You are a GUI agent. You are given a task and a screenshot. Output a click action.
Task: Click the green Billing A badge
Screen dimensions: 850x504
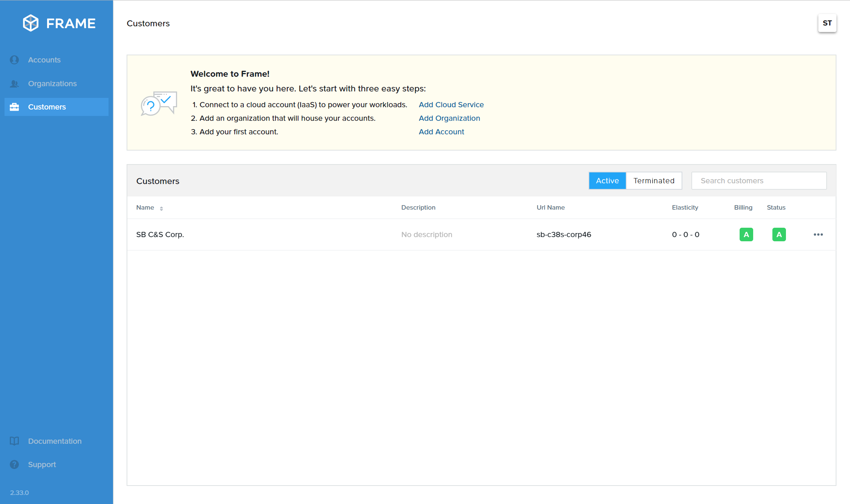(746, 234)
